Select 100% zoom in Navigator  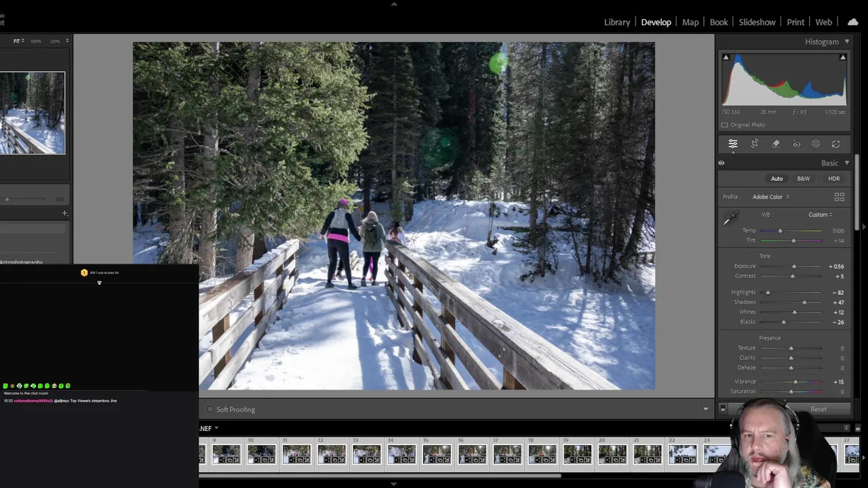(35, 41)
